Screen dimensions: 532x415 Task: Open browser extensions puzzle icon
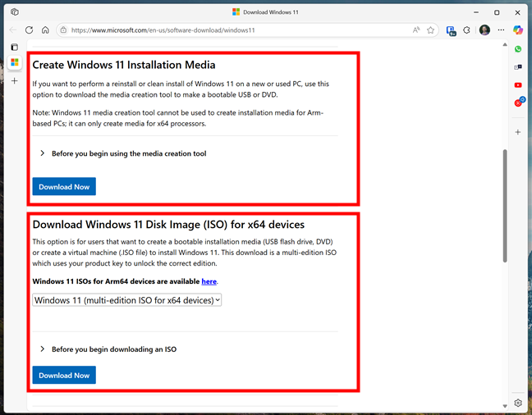pyautogui.click(x=467, y=30)
